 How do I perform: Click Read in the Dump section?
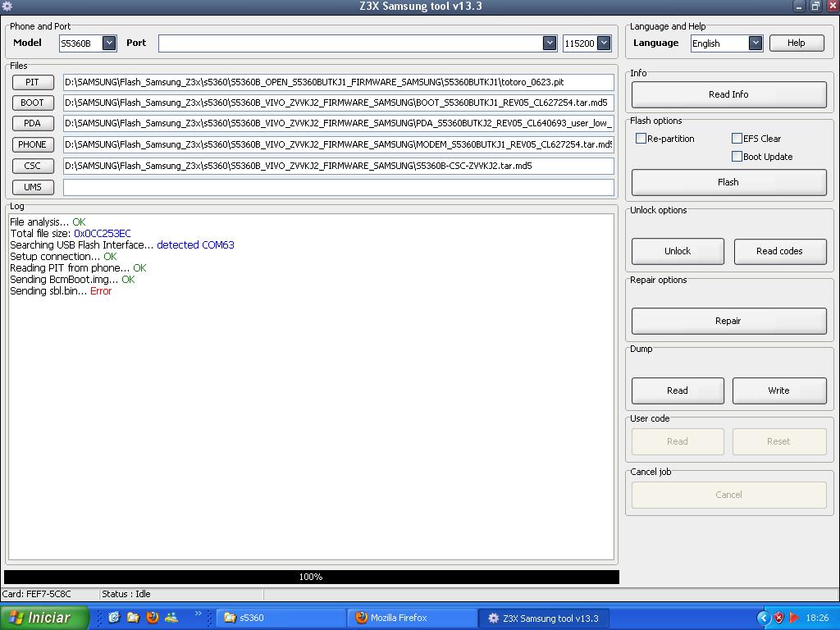click(678, 390)
